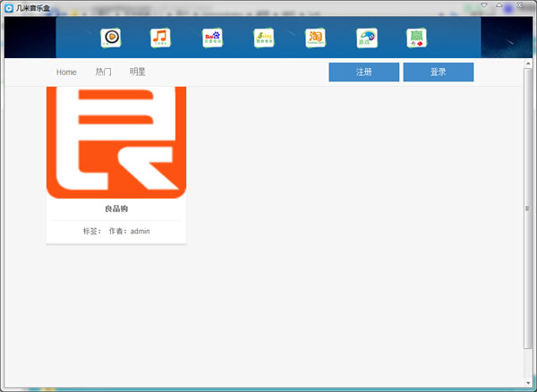Click the author name admin
Viewport: 537px width, 392px height.
coord(141,232)
